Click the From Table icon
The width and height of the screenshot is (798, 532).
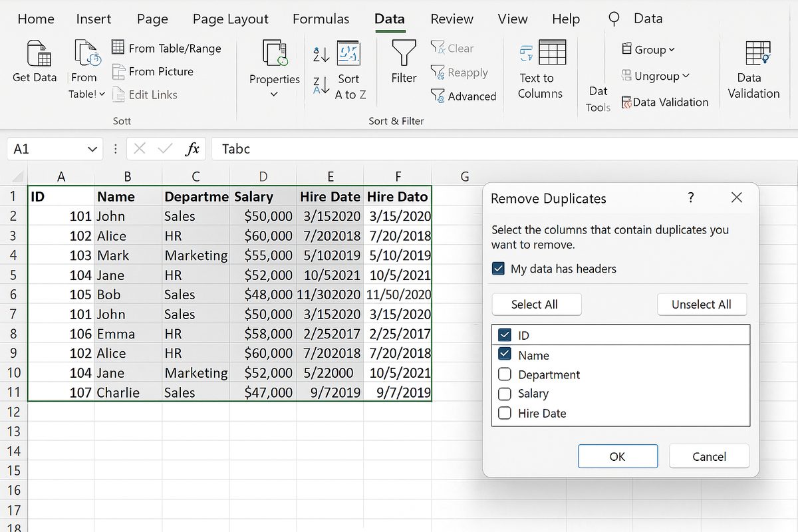(x=86, y=53)
